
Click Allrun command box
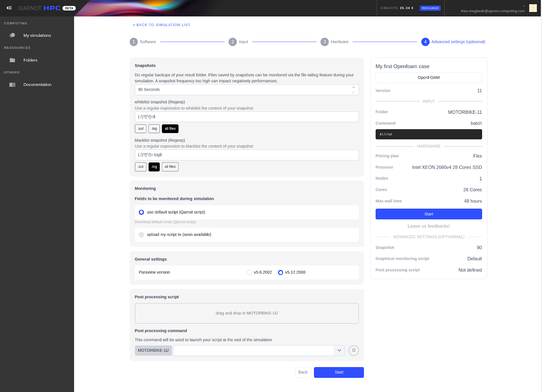429,134
